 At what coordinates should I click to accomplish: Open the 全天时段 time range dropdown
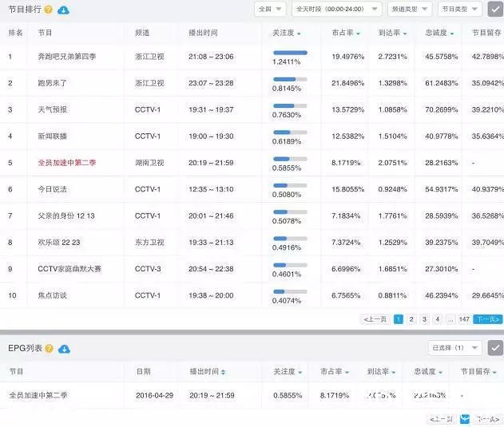pos(336,9)
